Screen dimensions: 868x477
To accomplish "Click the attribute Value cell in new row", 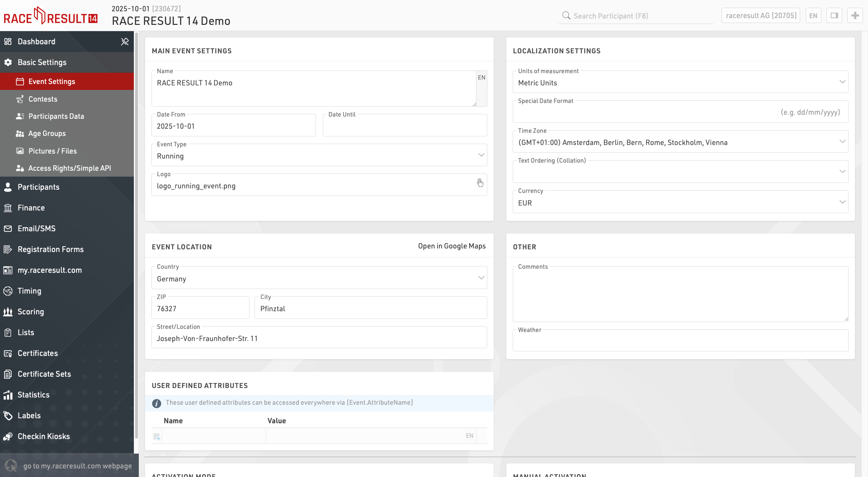I will tap(371, 436).
